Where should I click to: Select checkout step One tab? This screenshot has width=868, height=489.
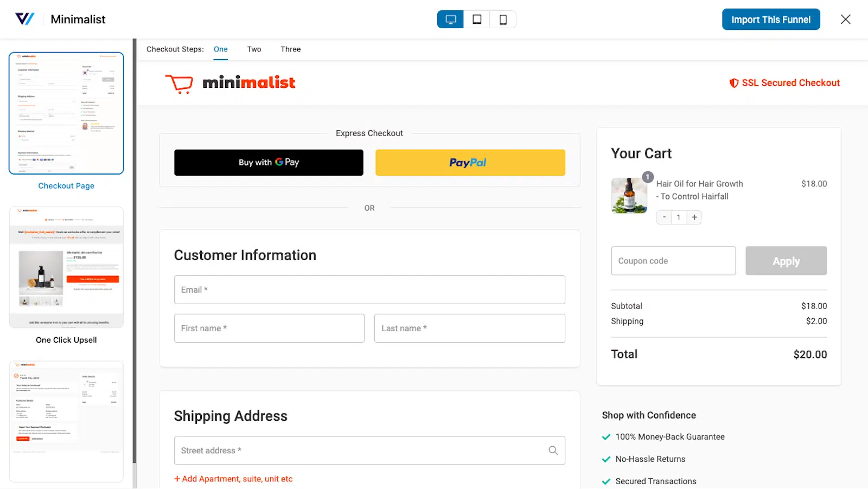(x=221, y=49)
